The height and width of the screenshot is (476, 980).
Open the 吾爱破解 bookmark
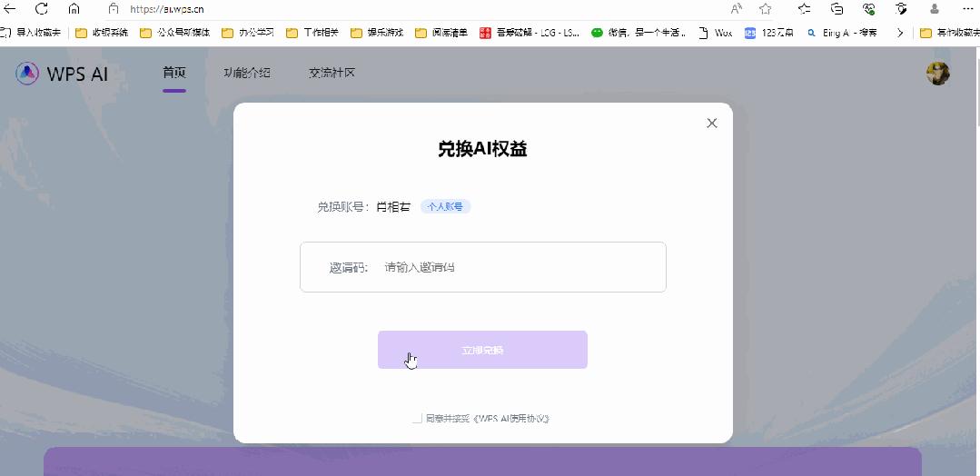(530, 33)
